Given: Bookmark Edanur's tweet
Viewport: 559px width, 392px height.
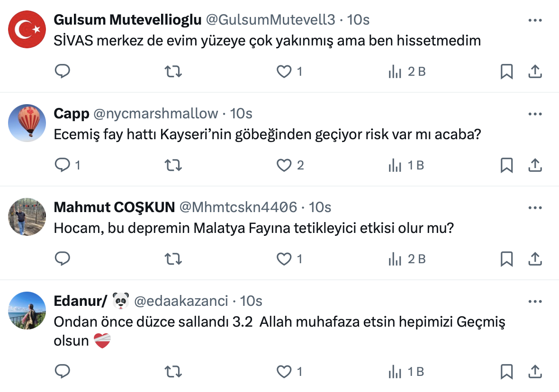Looking at the screenshot, I should point(506,372).
